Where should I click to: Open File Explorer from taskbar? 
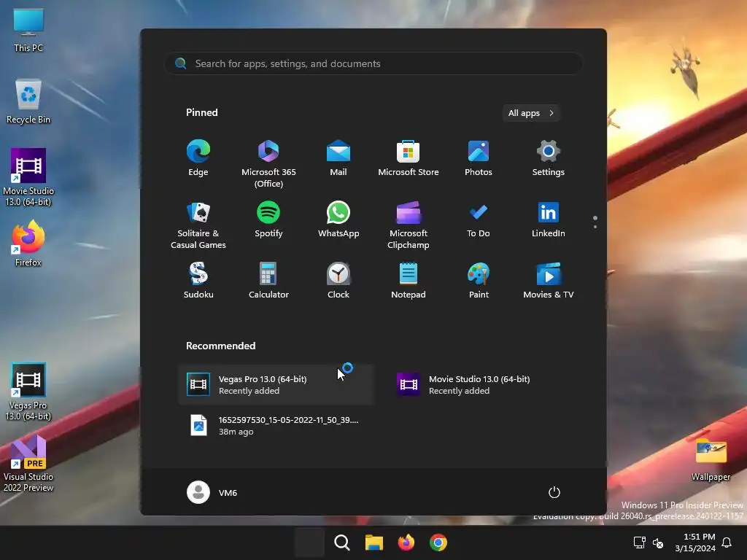coord(374,542)
